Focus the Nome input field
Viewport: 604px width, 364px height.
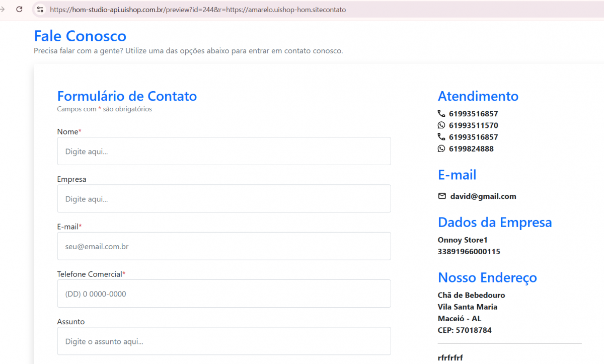click(x=224, y=151)
